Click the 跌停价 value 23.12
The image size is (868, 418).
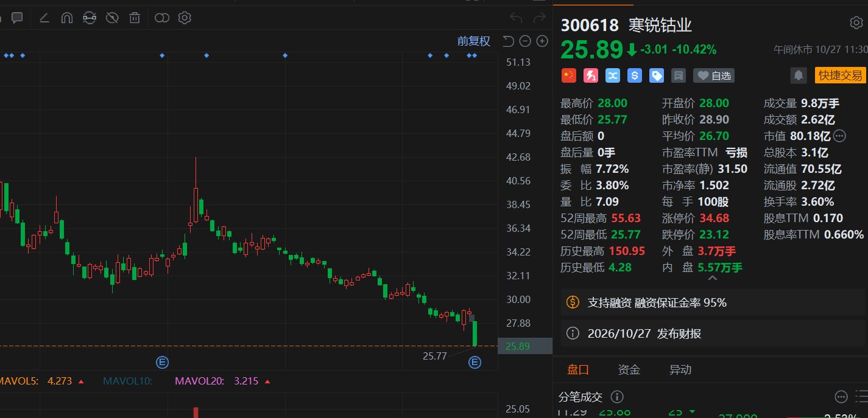pyautogui.click(x=714, y=234)
